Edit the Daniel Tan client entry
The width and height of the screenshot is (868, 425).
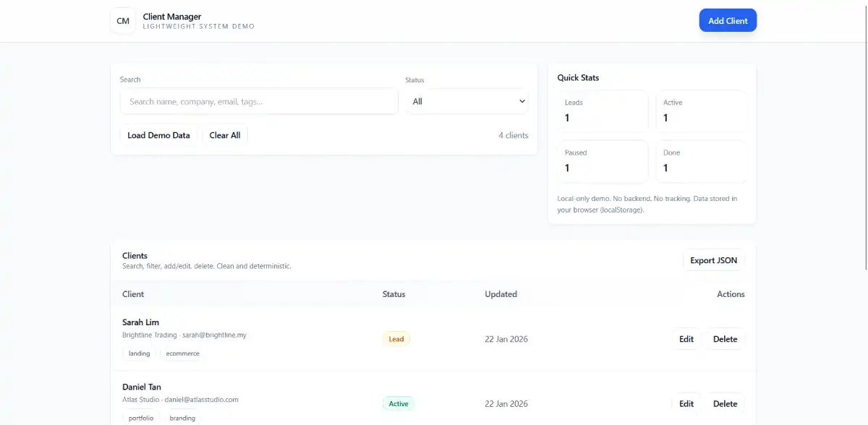[x=686, y=403]
